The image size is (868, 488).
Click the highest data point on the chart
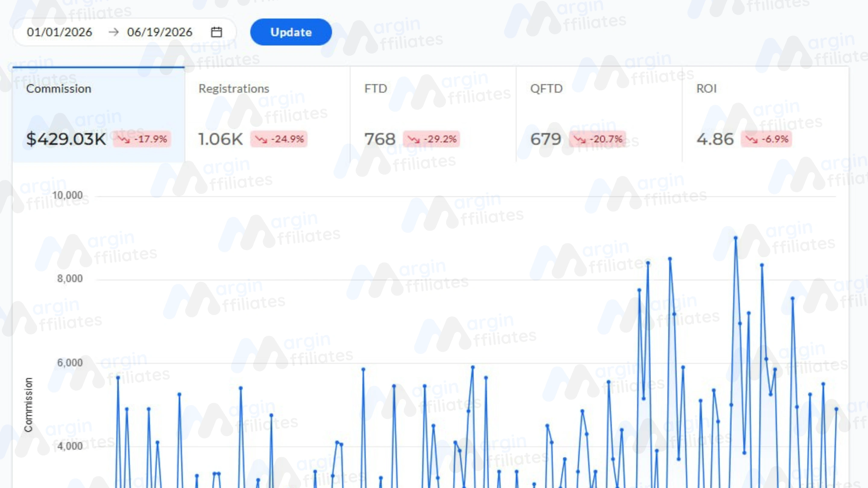point(736,238)
